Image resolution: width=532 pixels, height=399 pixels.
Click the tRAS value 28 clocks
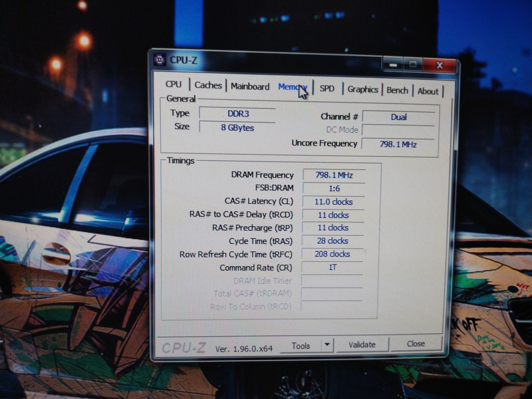[332, 241]
